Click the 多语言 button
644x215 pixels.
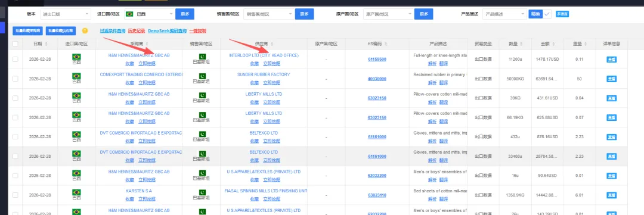click(x=562, y=14)
